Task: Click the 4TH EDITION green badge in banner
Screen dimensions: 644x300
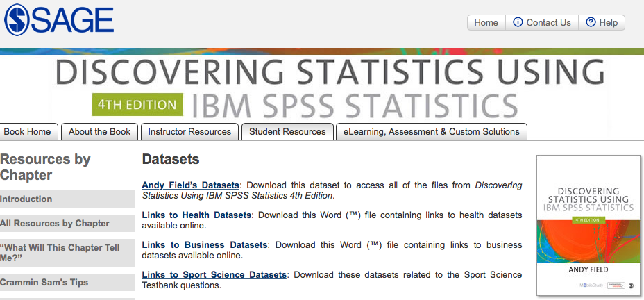Action: 137,104
